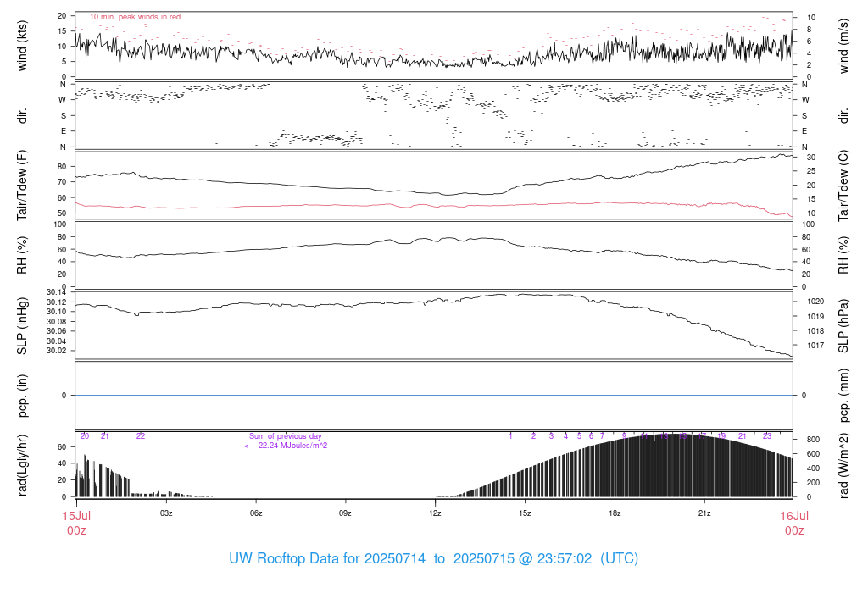This screenshot has height=593, width=868.
Task: Click the "30.14" pressure tick value
Action: point(56,292)
